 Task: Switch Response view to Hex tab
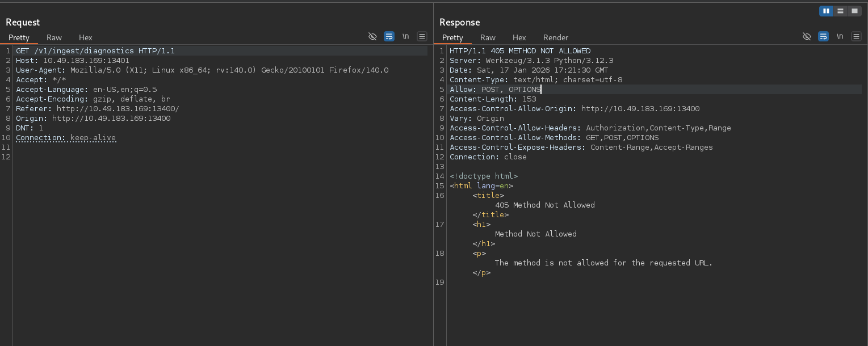pos(519,37)
